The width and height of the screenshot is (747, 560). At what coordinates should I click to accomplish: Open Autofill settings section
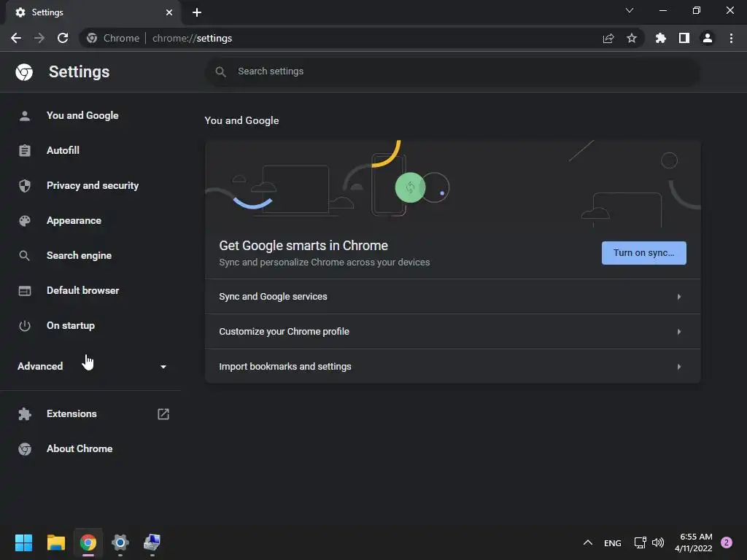[x=90, y=150]
